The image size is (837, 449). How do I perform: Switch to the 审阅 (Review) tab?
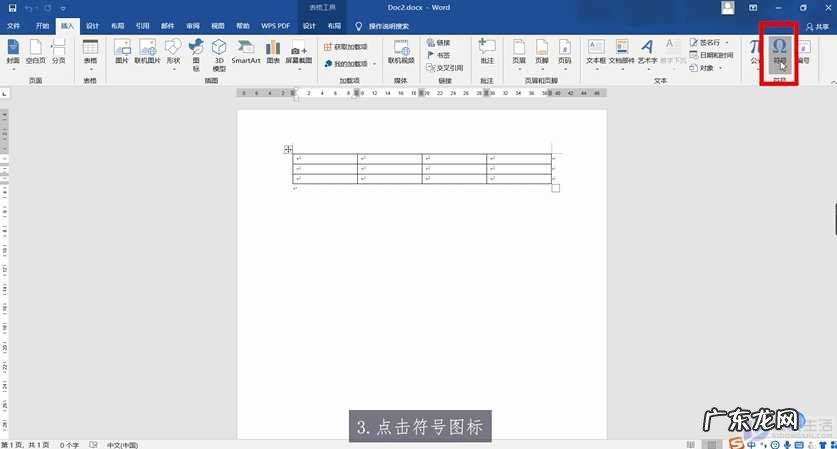pyautogui.click(x=193, y=26)
